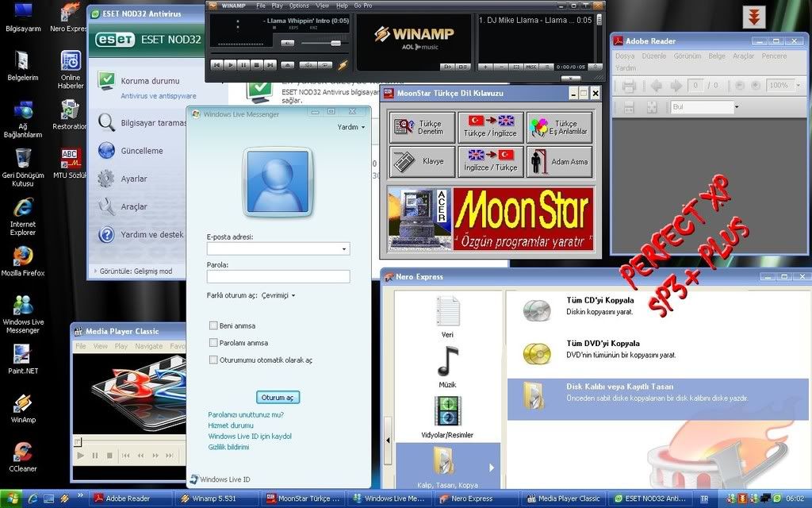Tick Oturumumu otomatik olarak aç checkbox
Image resolution: width=812 pixels, height=508 pixels.
[x=213, y=360]
